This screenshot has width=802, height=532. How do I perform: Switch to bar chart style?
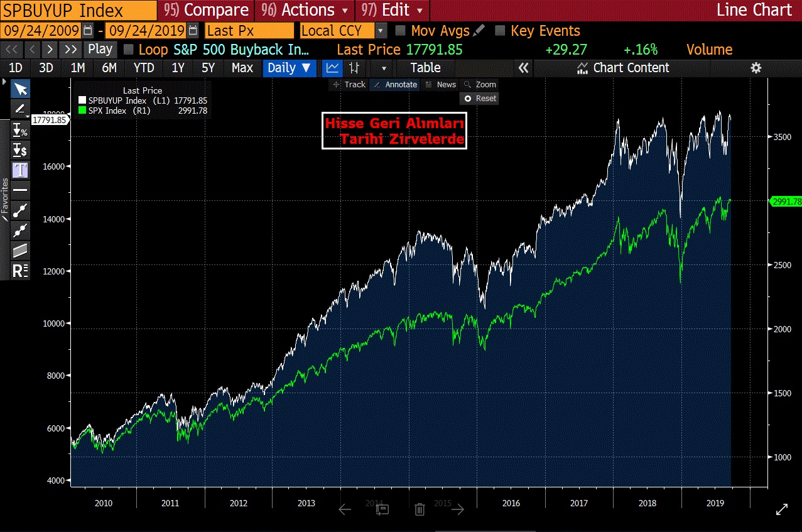(x=354, y=68)
